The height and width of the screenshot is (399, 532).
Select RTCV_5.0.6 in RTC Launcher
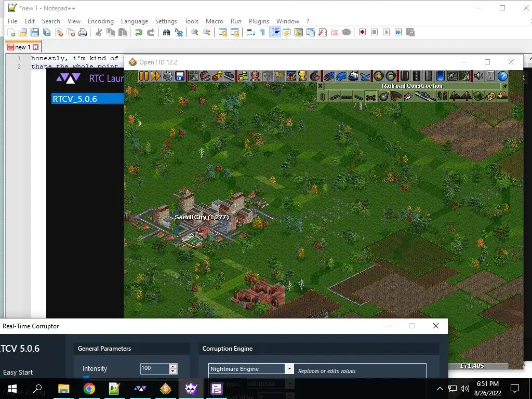pos(87,99)
